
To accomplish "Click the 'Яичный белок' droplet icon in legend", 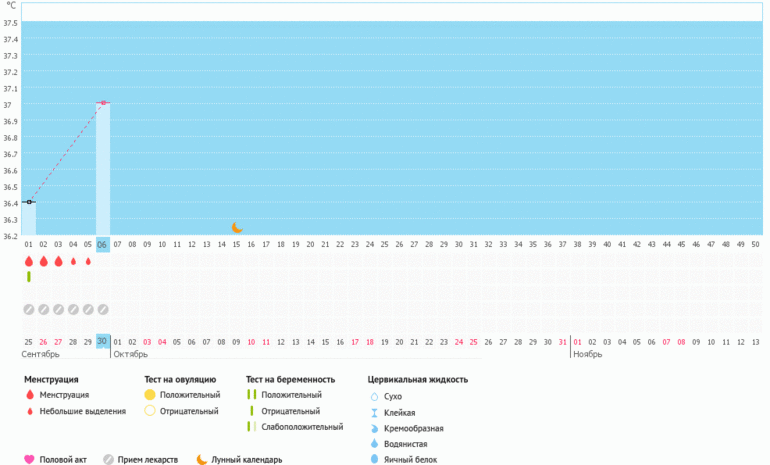I will point(375,459).
